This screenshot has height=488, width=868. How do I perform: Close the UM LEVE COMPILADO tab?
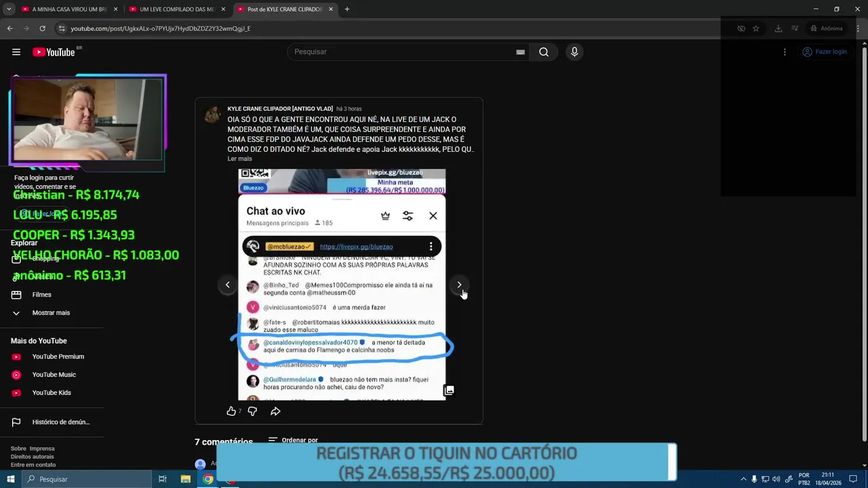(x=223, y=9)
